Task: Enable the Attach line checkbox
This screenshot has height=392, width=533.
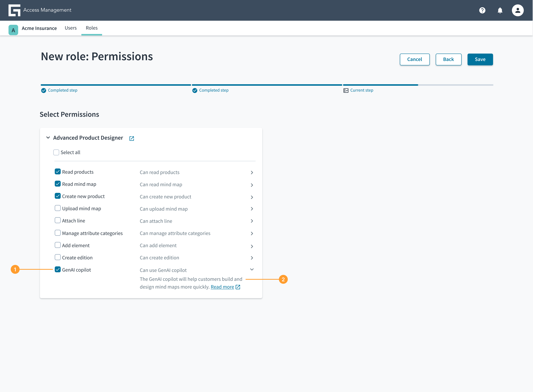Action: click(x=58, y=220)
